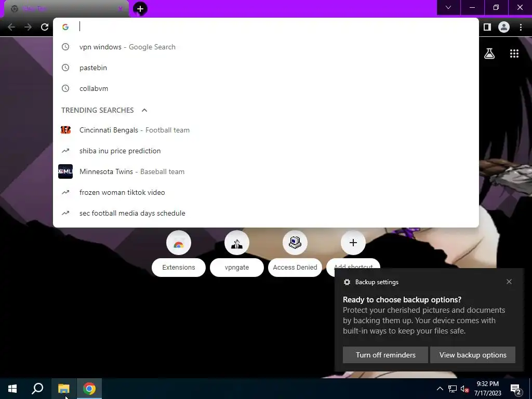
Task: Click the Add shortcut plus icon
Action: click(x=353, y=243)
